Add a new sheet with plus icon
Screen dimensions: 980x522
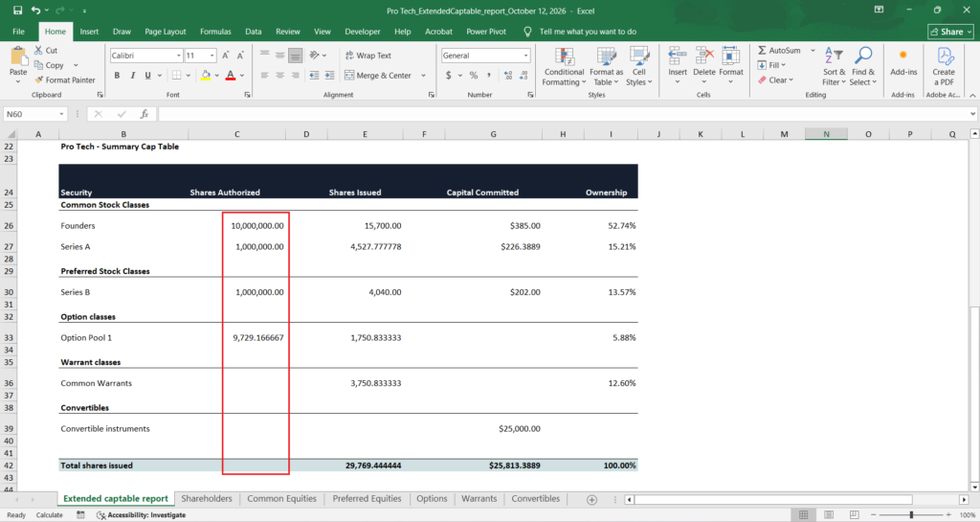coord(591,499)
